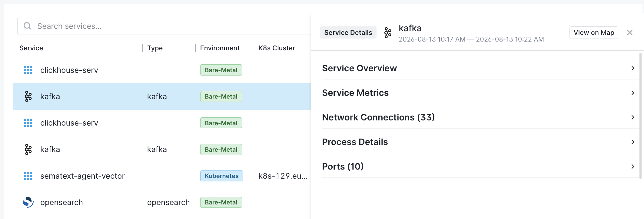Click the opensearch logo icon

[x=28, y=202]
